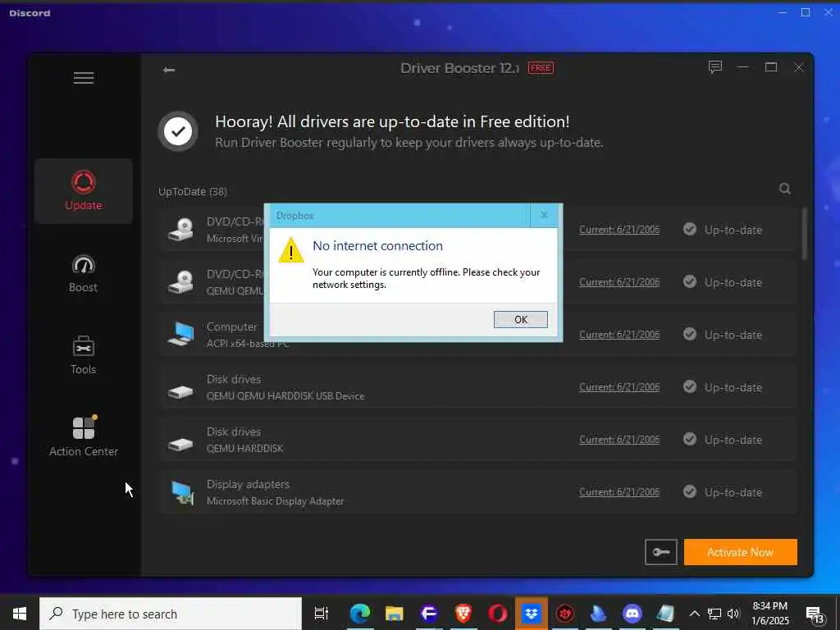The width and height of the screenshot is (840, 630).
Task: Search the driver list magnifier icon
Action: coord(785,189)
